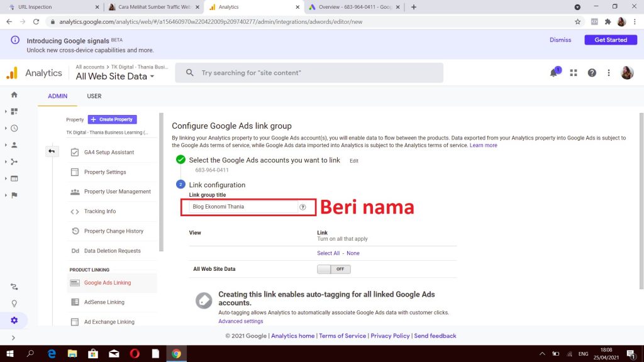644x362 pixels.
Task: Open Analytics Home in left sidebar
Action: click(x=14, y=95)
